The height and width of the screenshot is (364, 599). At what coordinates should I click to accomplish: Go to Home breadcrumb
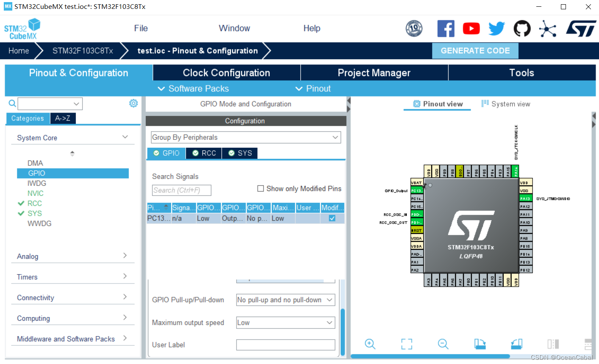[19, 51]
